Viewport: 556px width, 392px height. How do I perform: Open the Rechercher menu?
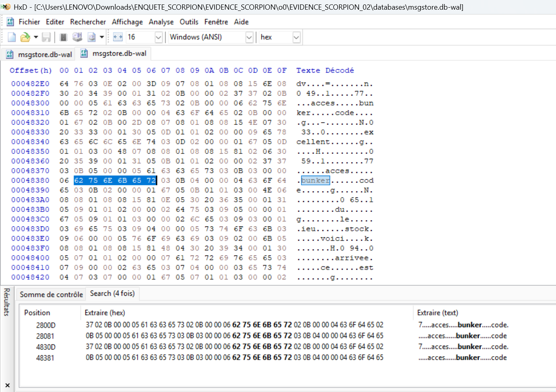tap(88, 22)
